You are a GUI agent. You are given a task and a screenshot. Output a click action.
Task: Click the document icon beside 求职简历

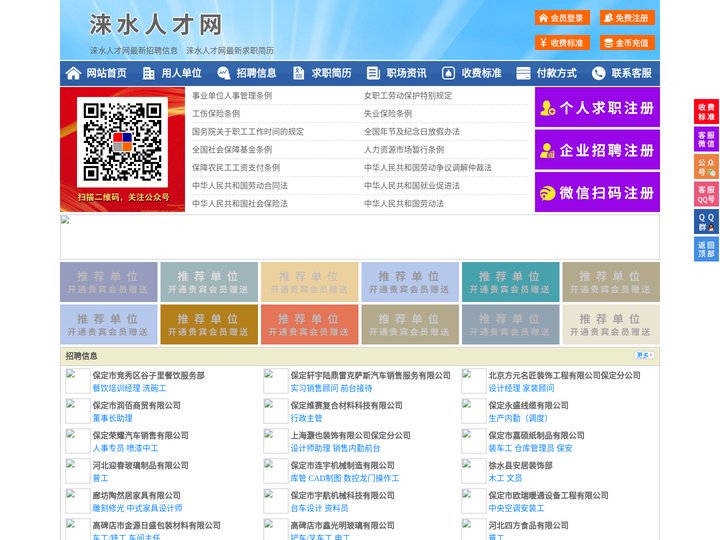[298, 73]
